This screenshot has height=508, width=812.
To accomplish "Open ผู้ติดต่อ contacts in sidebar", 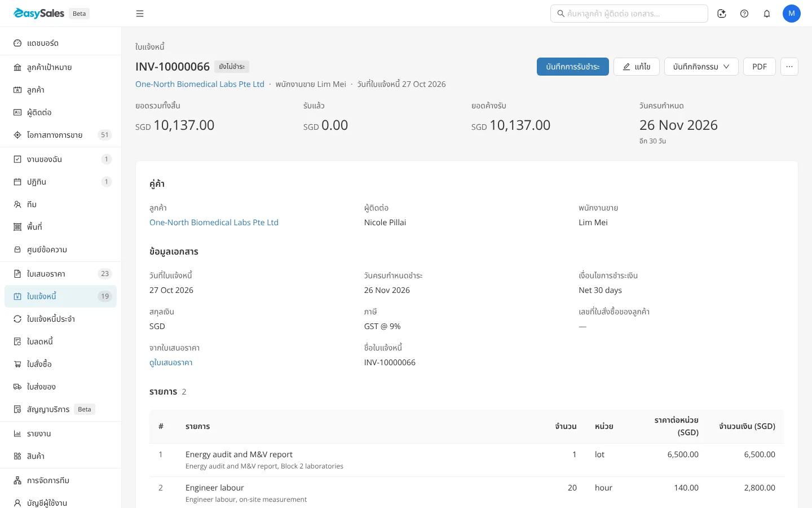I will (60, 112).
